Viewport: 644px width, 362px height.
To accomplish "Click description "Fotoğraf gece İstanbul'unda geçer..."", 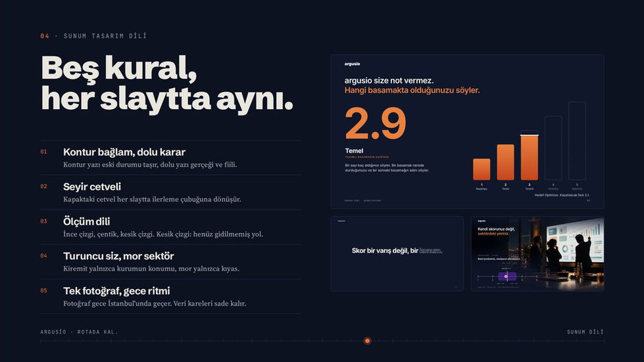I will pyautogui.click(x=155, y=304).
